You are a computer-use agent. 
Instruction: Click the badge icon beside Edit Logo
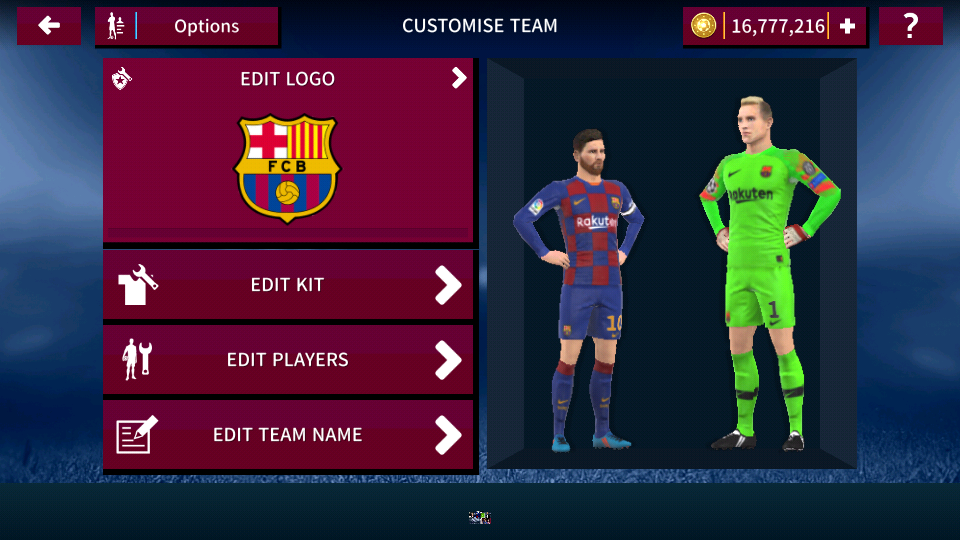coord(122,78)
